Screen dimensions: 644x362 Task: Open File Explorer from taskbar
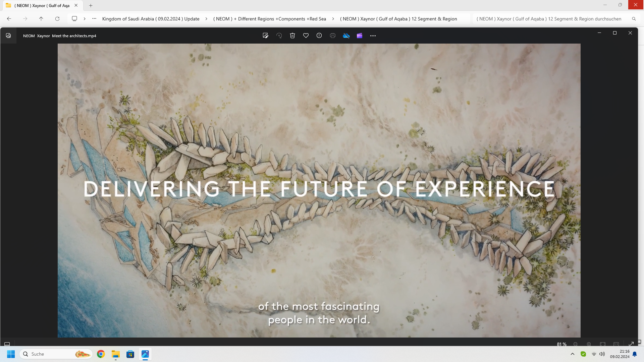[x=116, y=354]
